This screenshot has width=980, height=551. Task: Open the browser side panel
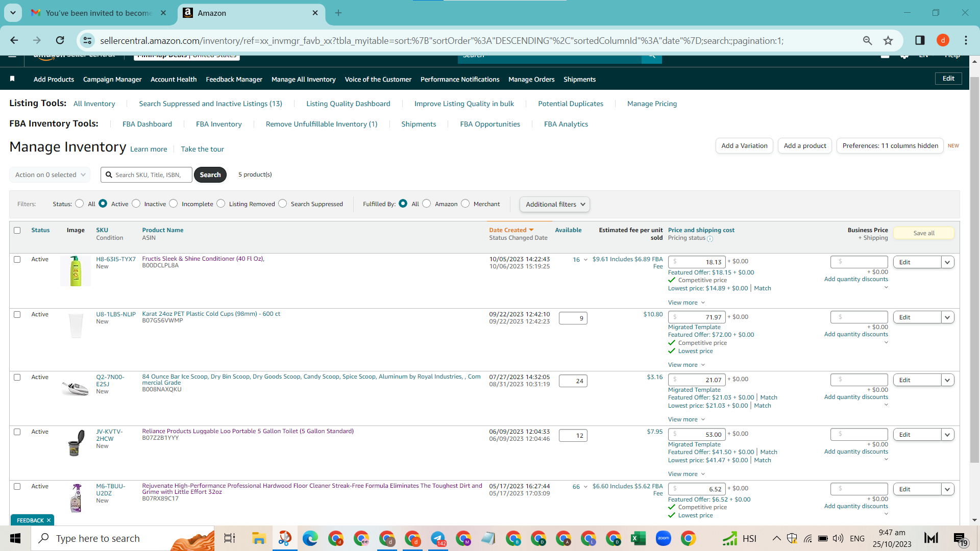[x=920, y=40]
